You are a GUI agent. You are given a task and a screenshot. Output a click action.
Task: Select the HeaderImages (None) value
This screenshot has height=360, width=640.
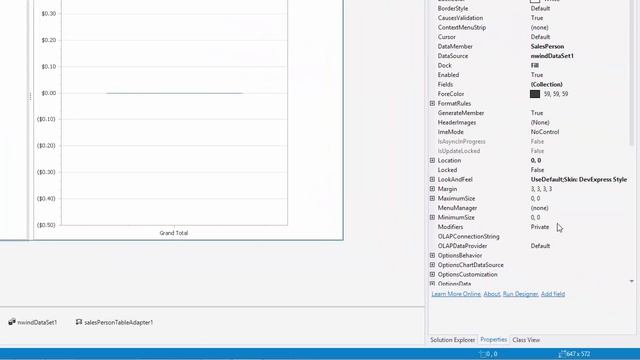(540, 122)
